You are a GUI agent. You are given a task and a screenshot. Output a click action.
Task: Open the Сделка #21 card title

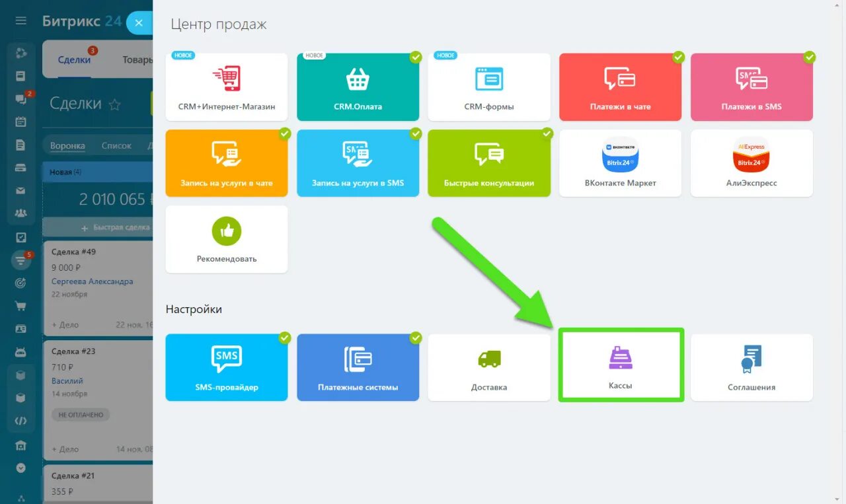coord(73,476)
